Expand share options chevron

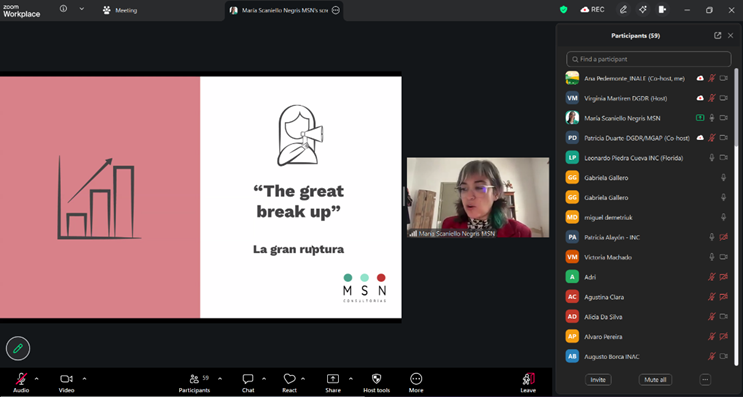pyautogui.click(x=351, y=379)
